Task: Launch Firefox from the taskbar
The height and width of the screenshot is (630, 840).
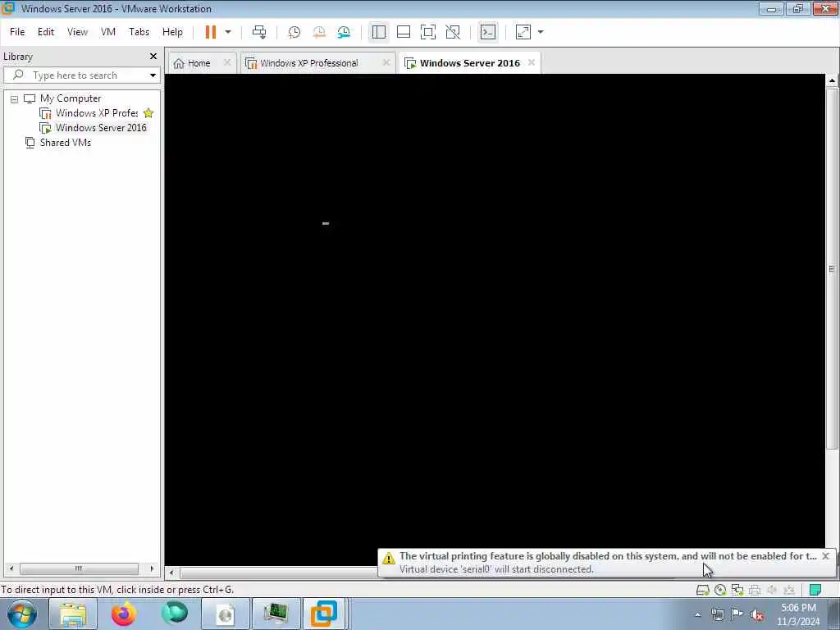Action: pos(124,614)
